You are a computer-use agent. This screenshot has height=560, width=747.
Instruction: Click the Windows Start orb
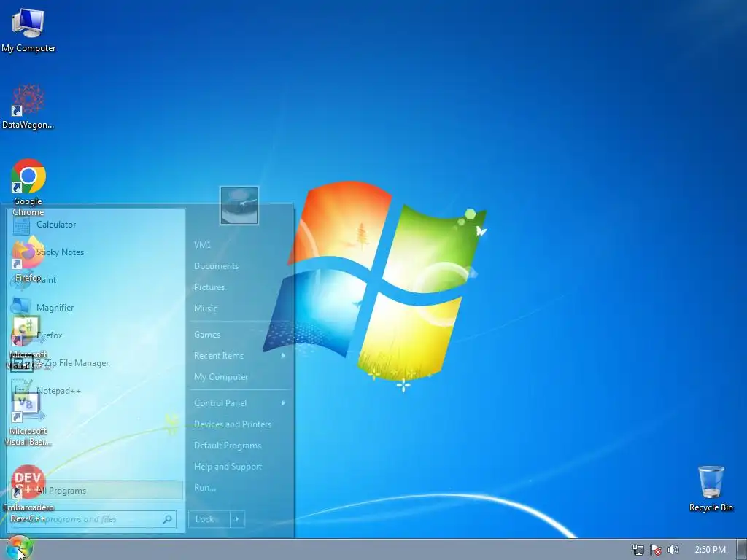click(19, 548)
